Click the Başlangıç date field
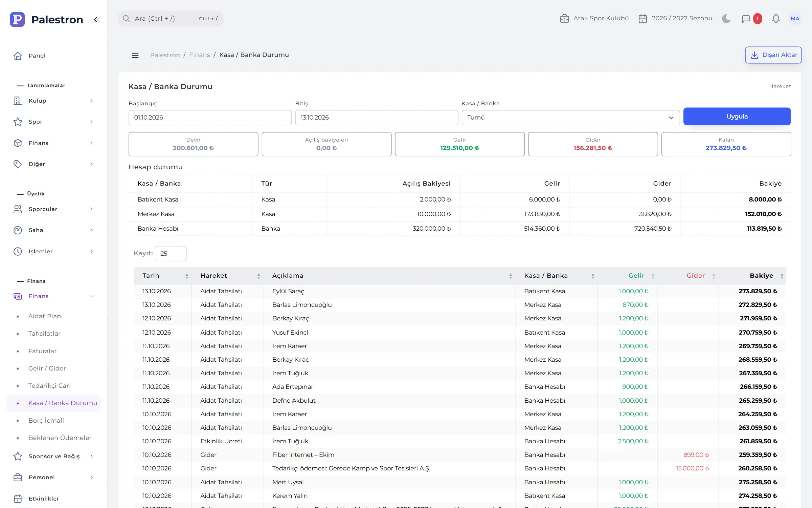The height and width of the screenshot is (508, 812). click(210, 118)
